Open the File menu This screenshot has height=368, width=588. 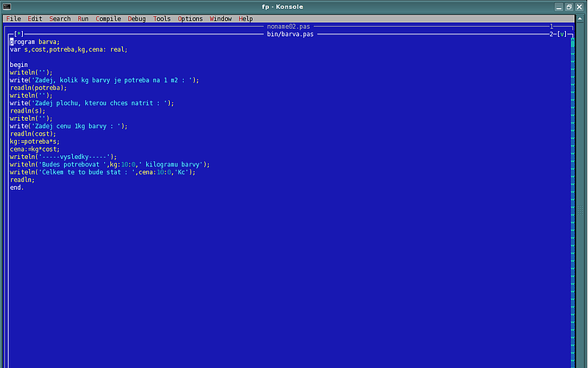click(x=13, y=18)
